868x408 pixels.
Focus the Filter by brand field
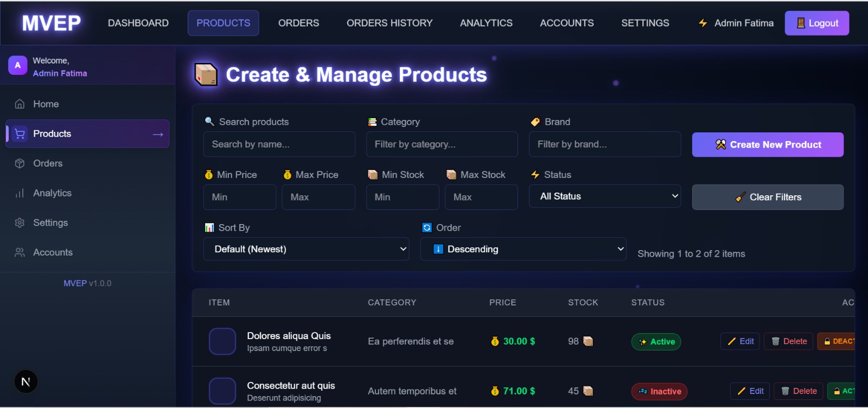[x=605, y=144]
